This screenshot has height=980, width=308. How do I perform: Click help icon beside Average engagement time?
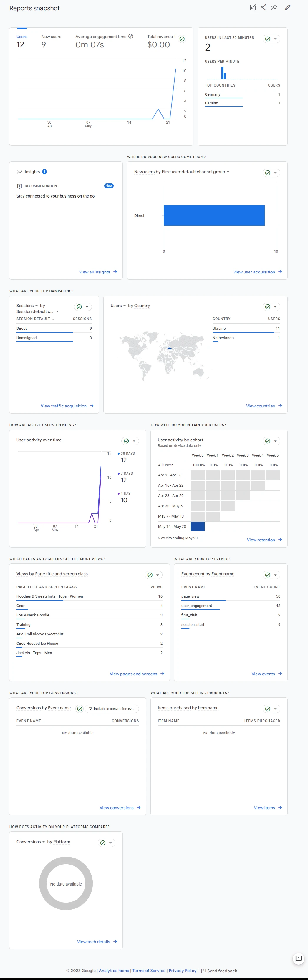pos(130,37)
